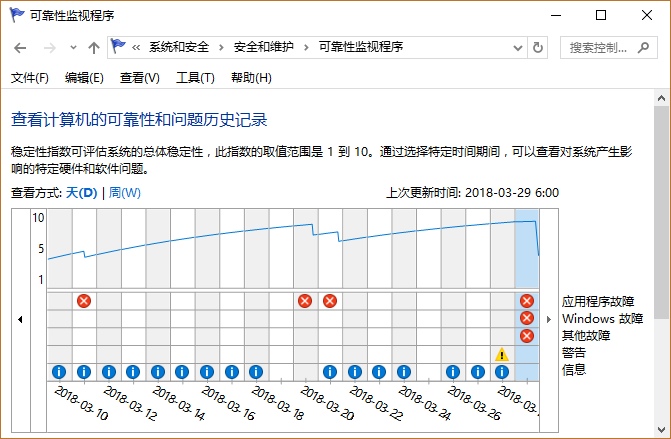Screen dimensions: 671x439
Task: Click the info icon for 2018-03-18
Action: coord(256,372)
